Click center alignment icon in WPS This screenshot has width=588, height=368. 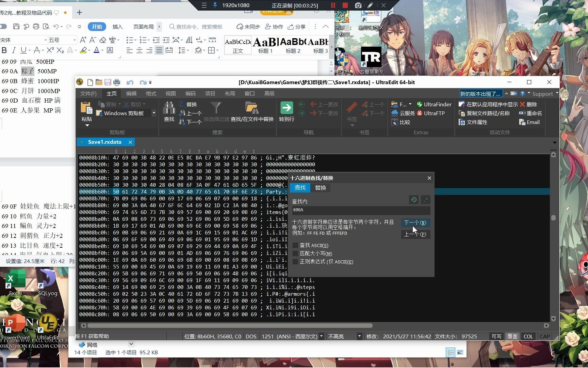[140, 50]
